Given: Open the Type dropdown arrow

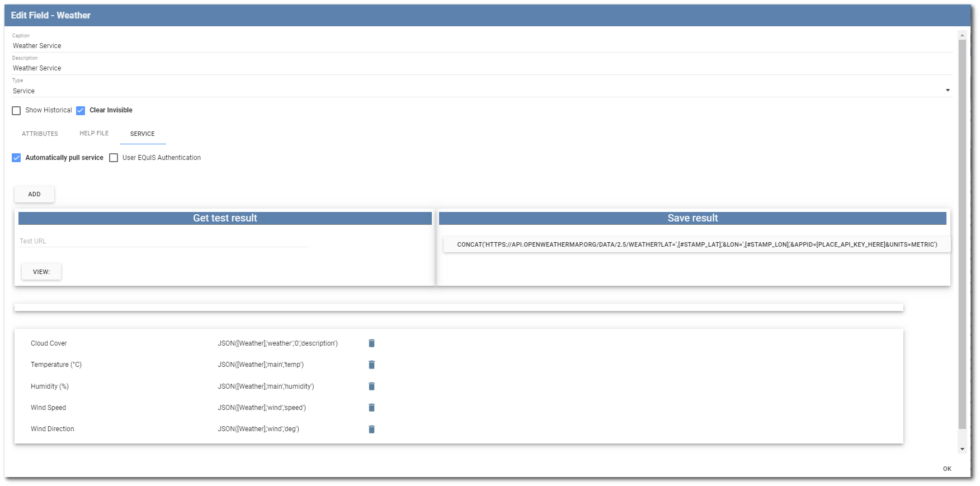Looking at the screenshot, I should coord(948,91).
